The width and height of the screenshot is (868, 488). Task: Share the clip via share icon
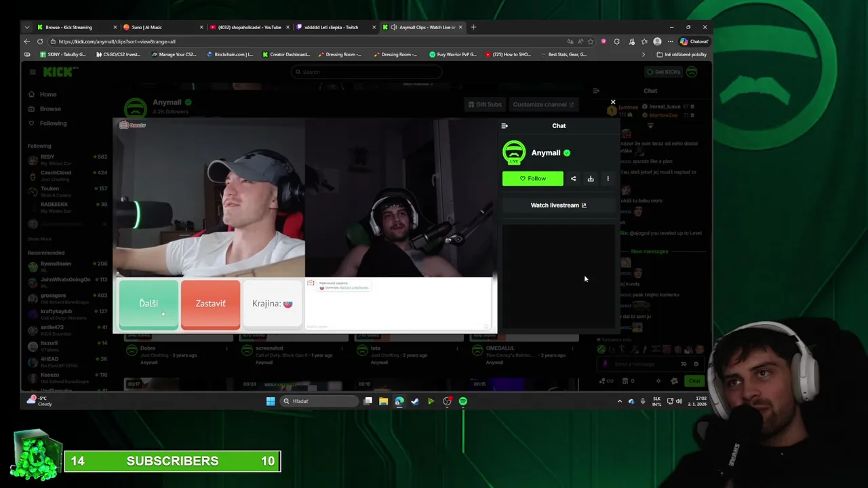(x=573, y=179)
